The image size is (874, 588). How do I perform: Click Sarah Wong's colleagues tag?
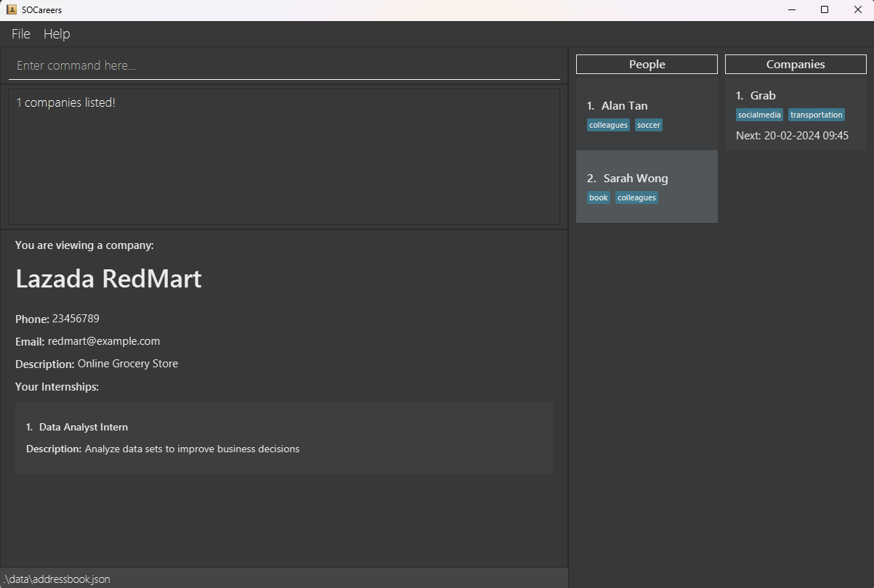pos(636,197)
